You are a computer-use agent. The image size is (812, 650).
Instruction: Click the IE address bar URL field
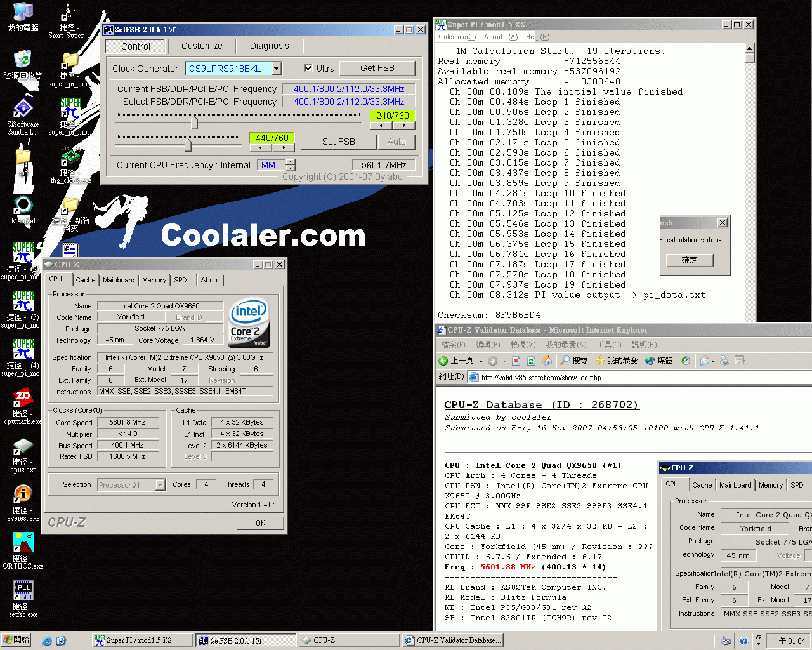click(x=641, y=377)
